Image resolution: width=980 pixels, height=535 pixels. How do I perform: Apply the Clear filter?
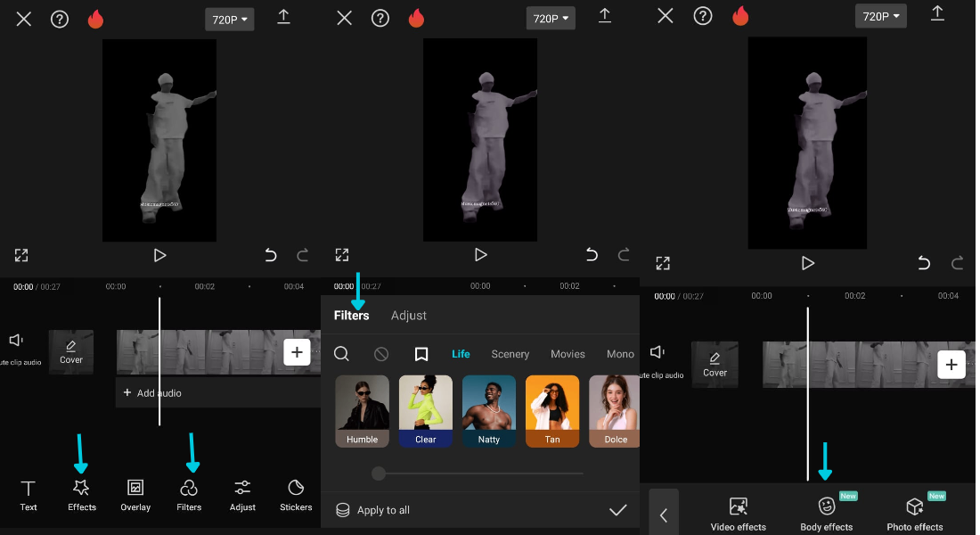426,411
